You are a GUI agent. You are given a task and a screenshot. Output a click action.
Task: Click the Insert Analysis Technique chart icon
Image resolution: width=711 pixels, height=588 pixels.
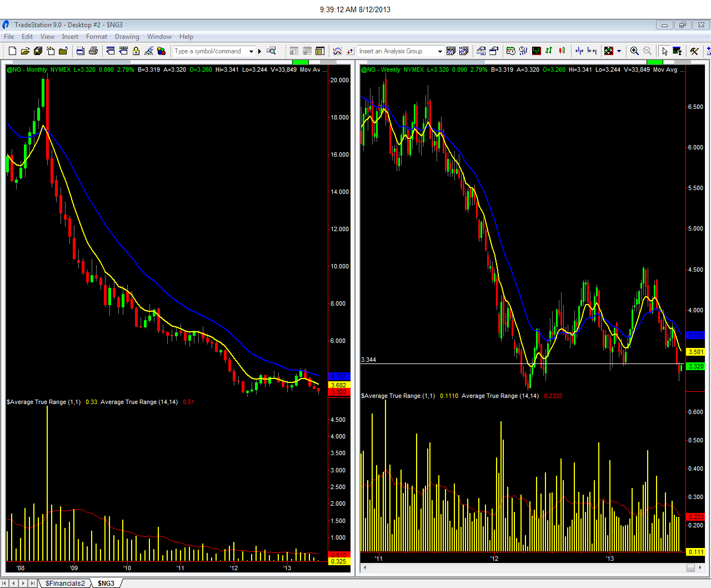point(337,51)
